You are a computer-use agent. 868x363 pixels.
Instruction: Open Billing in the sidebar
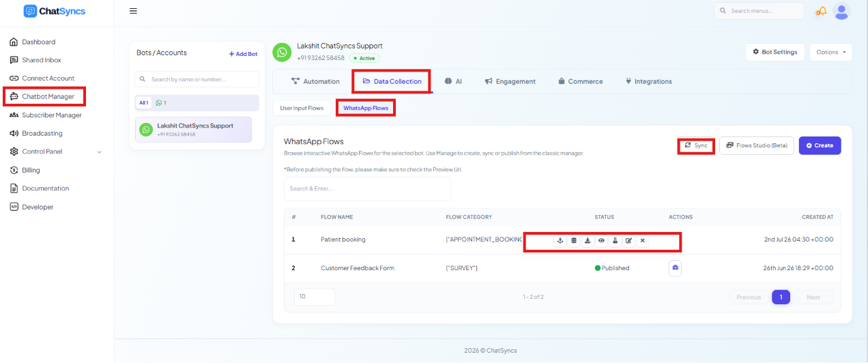tap(31, 170)
